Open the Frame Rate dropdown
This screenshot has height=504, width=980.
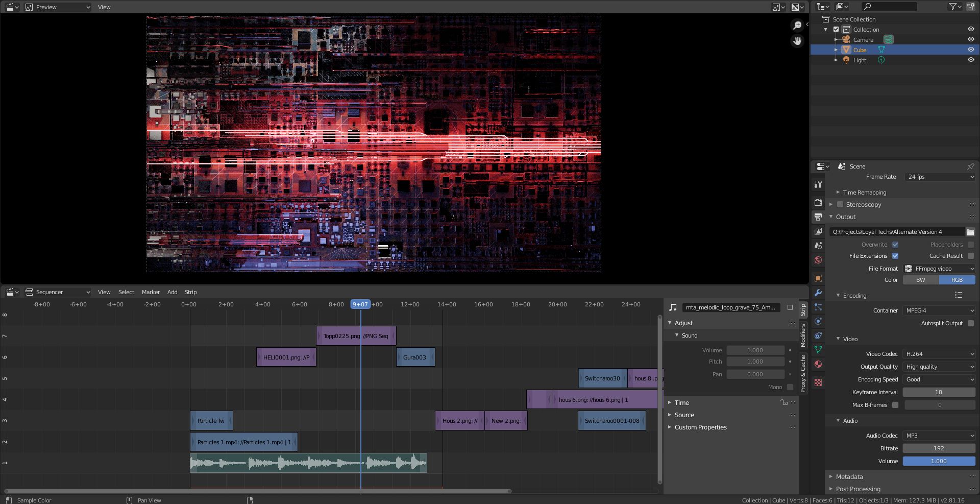(x=940, y=177)
